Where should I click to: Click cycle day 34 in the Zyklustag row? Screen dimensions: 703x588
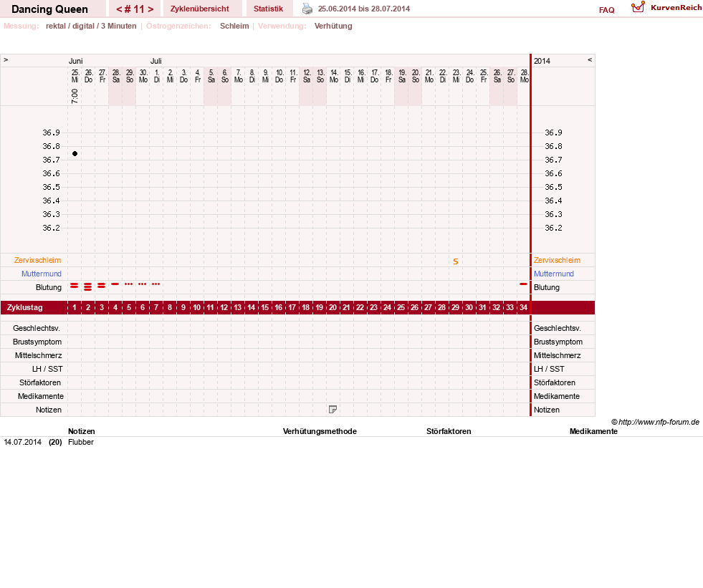[523, 307]
